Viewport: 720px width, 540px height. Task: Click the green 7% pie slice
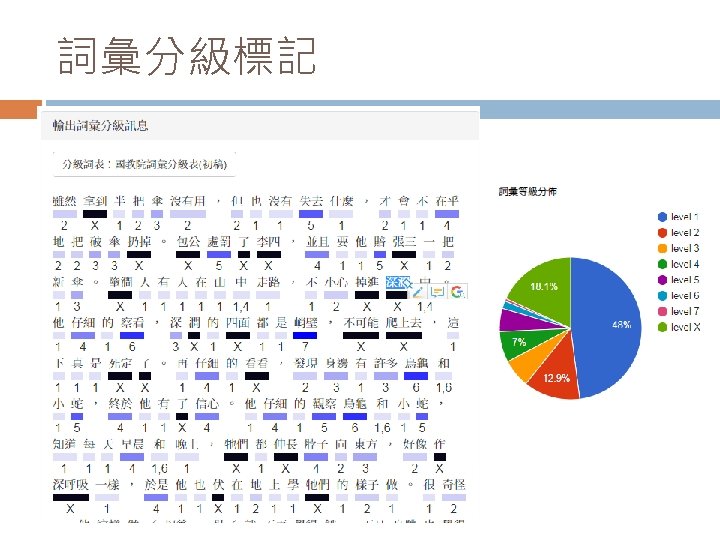521,342
